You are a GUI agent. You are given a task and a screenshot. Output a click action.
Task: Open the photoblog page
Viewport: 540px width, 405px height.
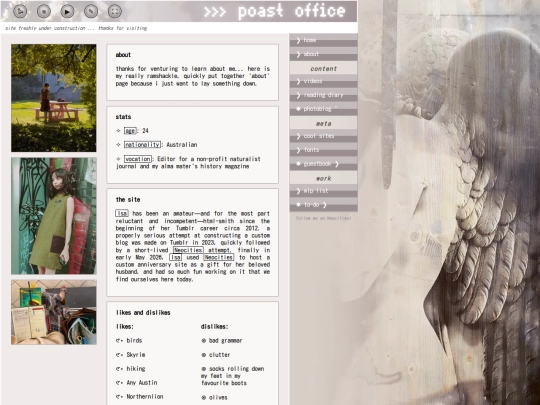(323, 109)
